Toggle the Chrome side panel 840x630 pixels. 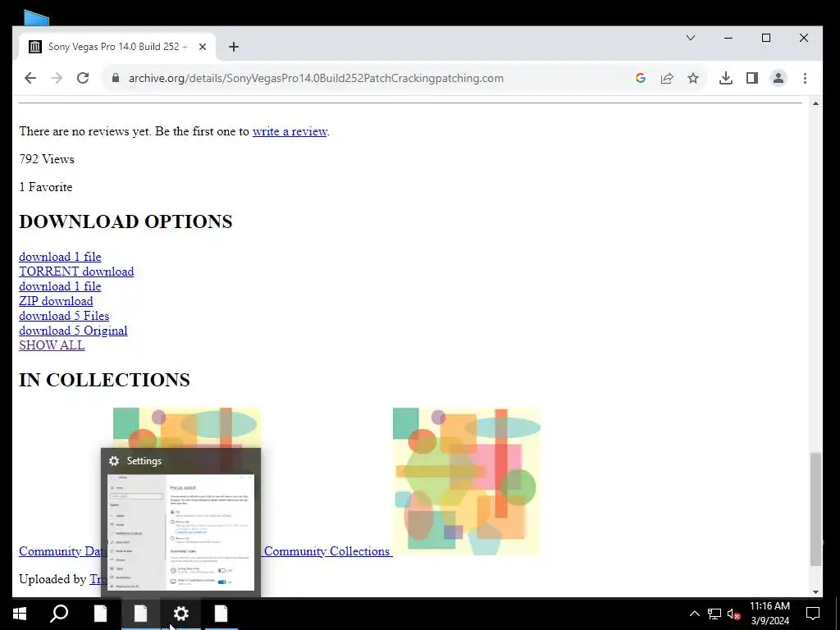[x=752, y=78]
